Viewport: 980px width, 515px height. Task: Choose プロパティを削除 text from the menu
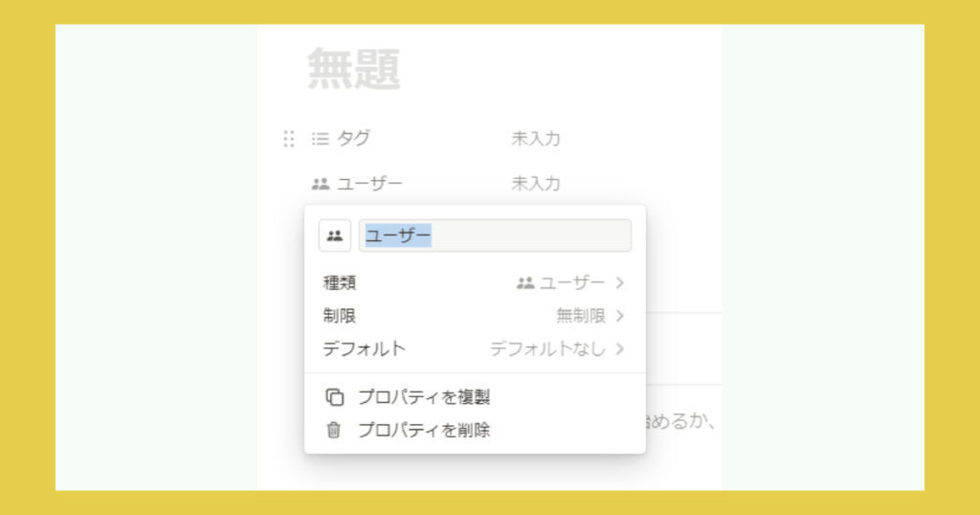tap(424, 431)
